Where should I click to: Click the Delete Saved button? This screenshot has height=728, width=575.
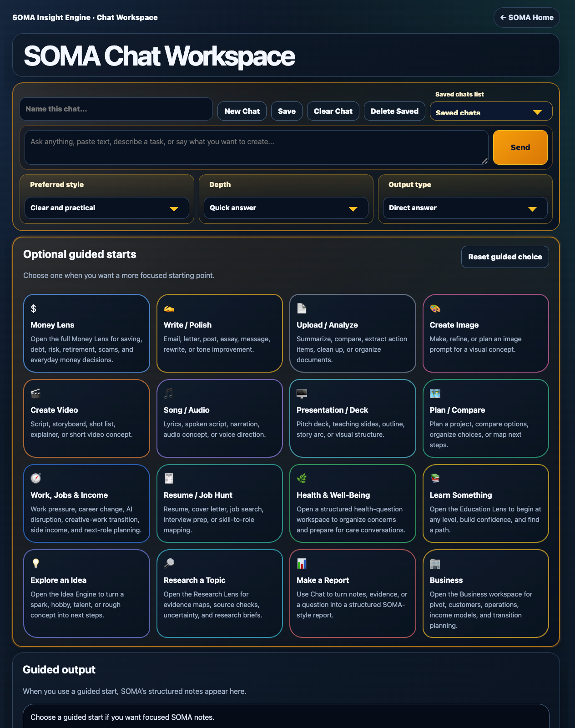coord(394,111)
